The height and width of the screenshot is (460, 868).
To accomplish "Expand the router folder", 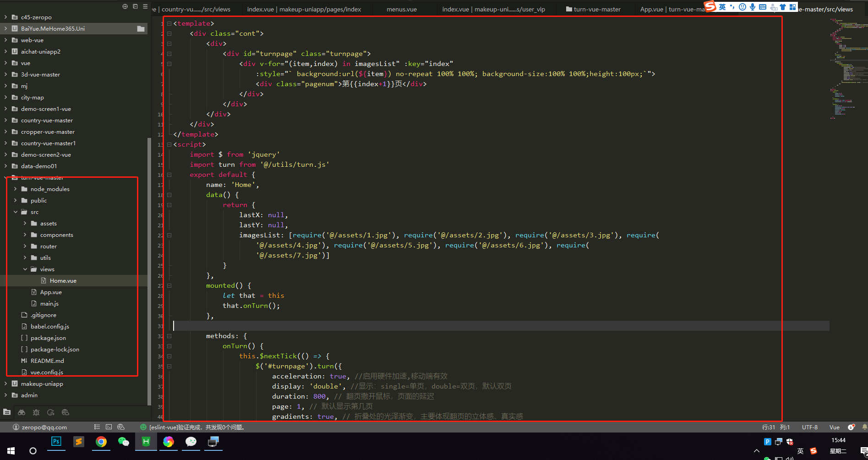I will 25,246.
